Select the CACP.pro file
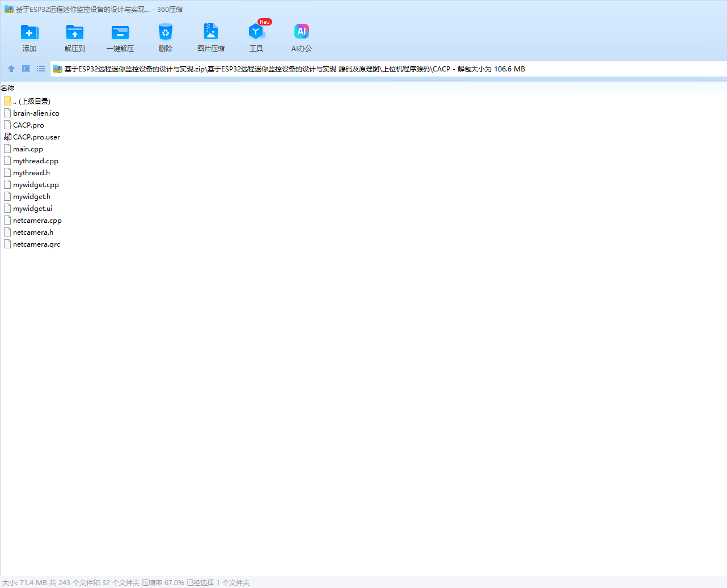The image size is (727, 588). 28,125
